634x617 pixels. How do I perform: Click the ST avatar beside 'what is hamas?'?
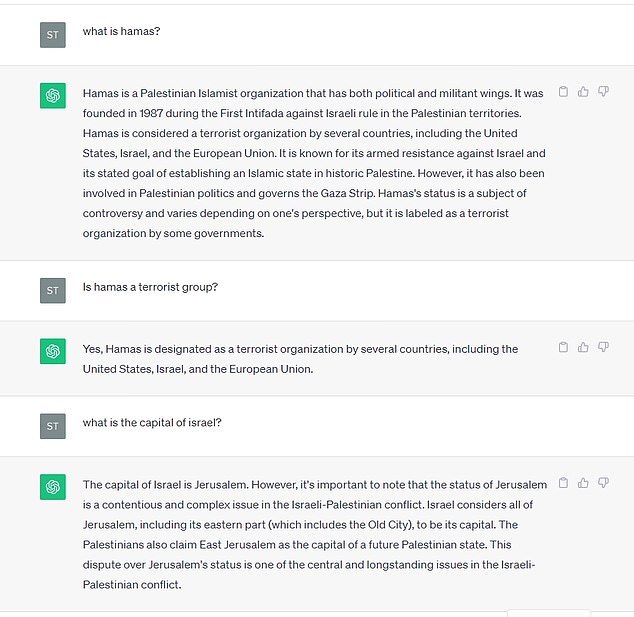pyautogui.click(x=53, y=35)
